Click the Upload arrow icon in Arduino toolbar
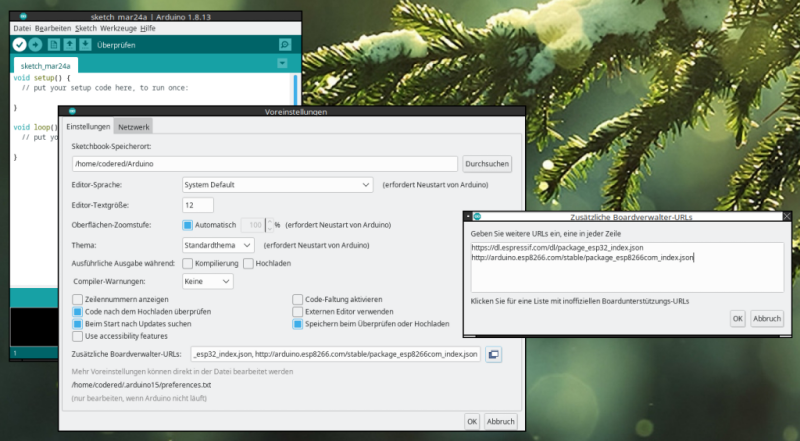The image size is (800, 441). point(35,45)
